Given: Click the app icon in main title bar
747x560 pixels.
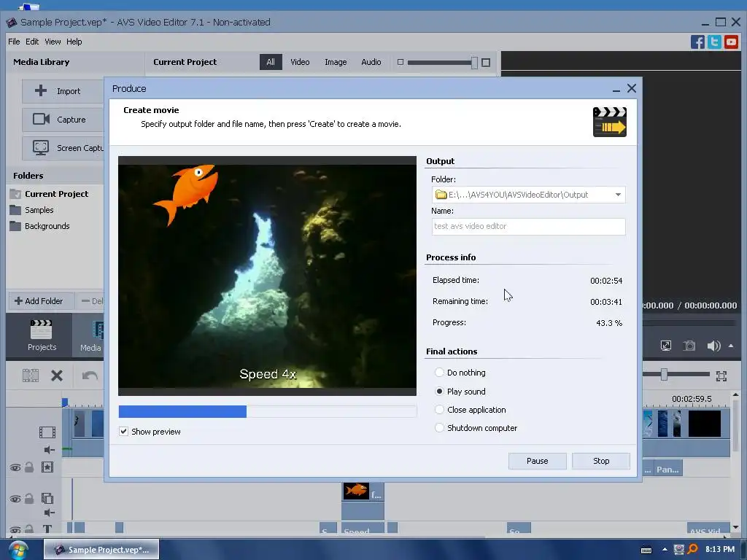Looking at the screenshot, I should [12, 23].
